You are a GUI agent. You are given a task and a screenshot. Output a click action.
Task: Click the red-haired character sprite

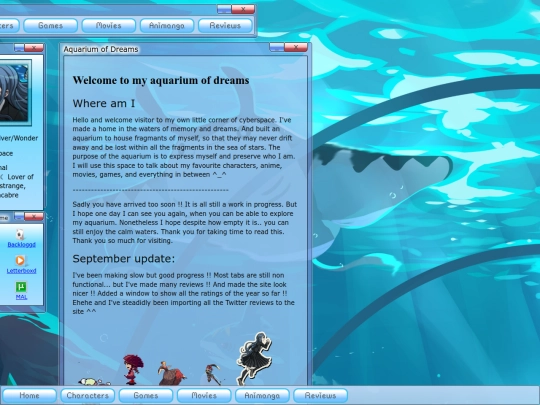click(x=133, y=370)
